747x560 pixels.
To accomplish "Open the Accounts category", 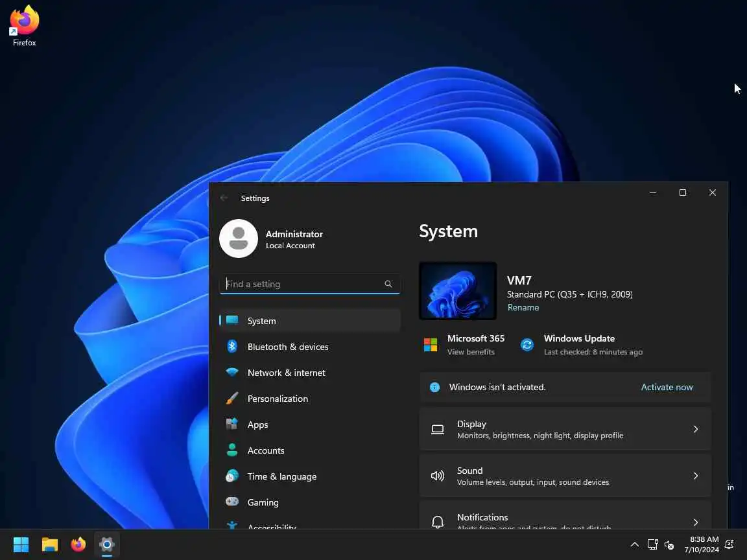I will click(310, 450).
